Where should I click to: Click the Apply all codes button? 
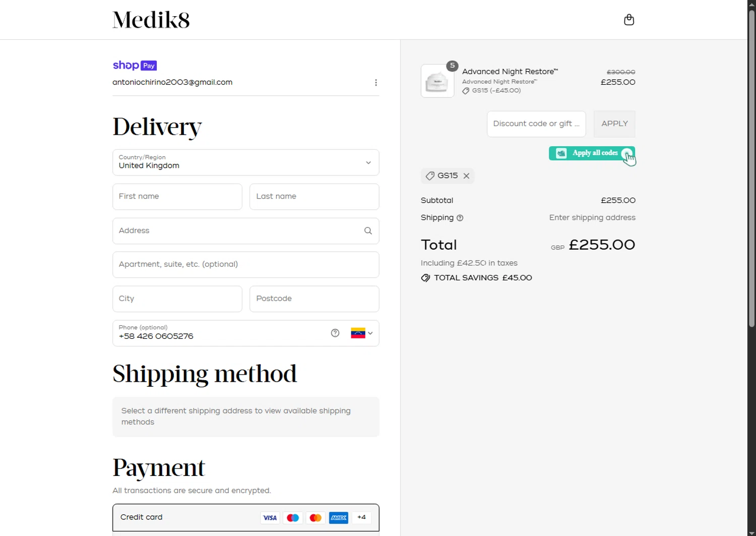[592, 153]
